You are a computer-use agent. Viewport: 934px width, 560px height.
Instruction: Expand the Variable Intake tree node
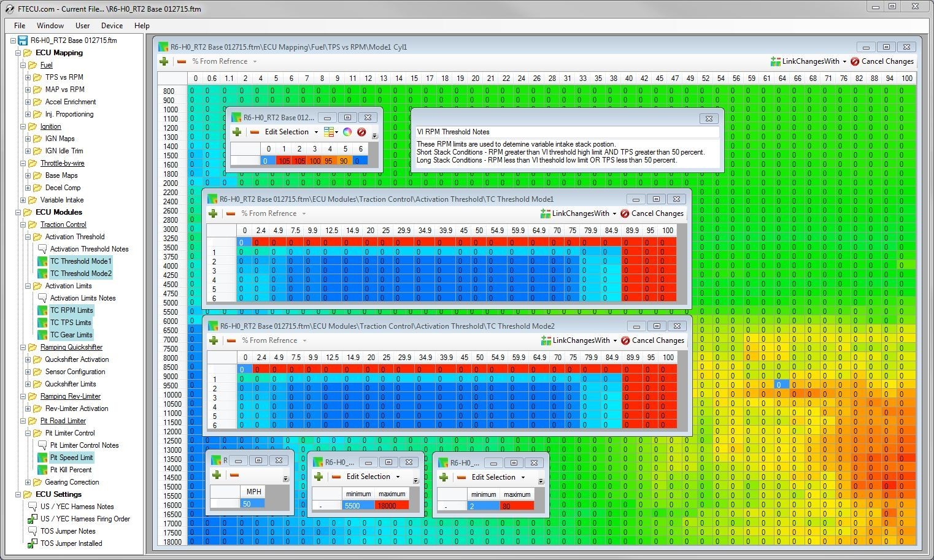[x=23, y=200]
